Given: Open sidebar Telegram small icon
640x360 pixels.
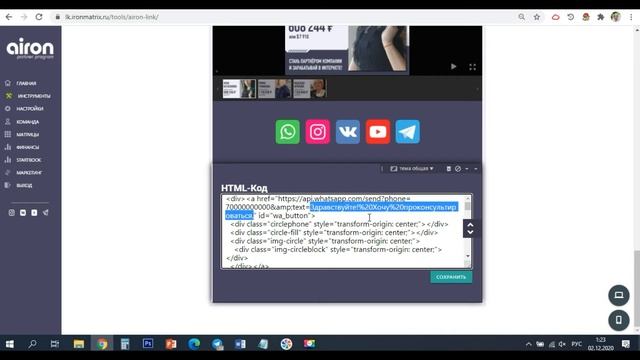Looking at the screenshot, I should [x=46, y=213].
